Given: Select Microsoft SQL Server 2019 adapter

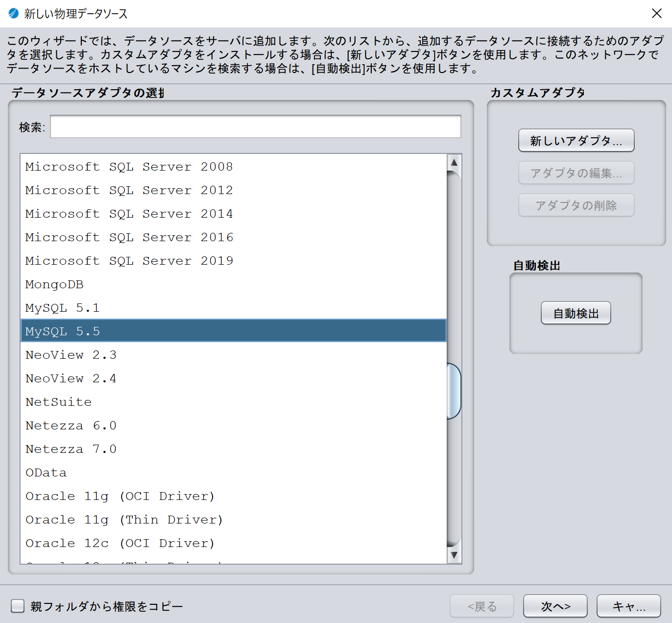Looking at the screenshot, I should coord(234,261).
